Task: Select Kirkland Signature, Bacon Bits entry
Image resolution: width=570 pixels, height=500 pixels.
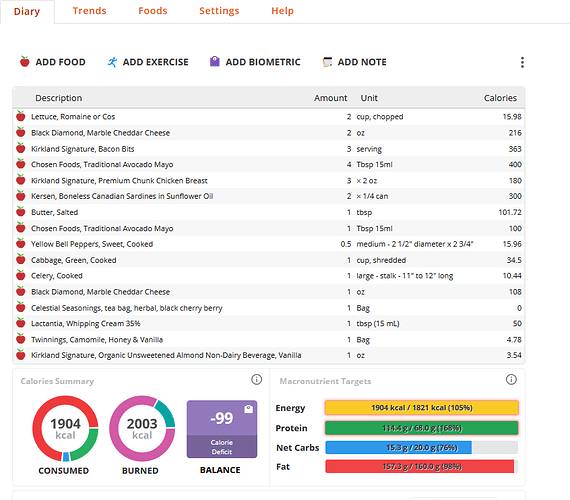Action: [269, 149]
